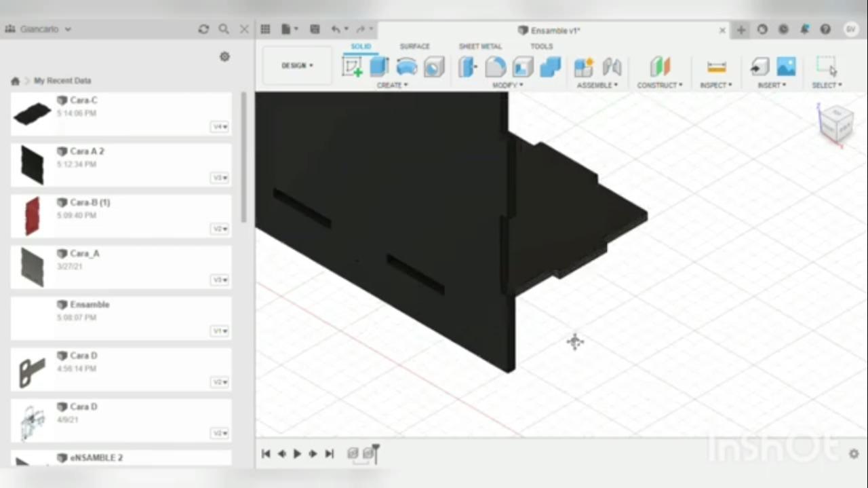Select the Shell tool
The image size is (868, 488).
(523, 67)
